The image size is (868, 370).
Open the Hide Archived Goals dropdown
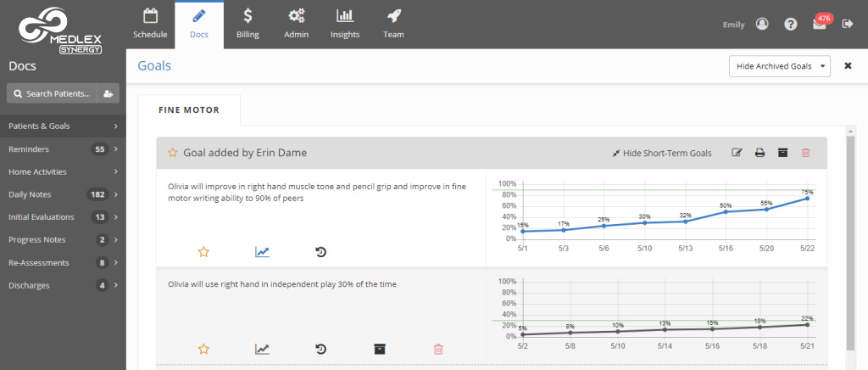click(779, 66)
